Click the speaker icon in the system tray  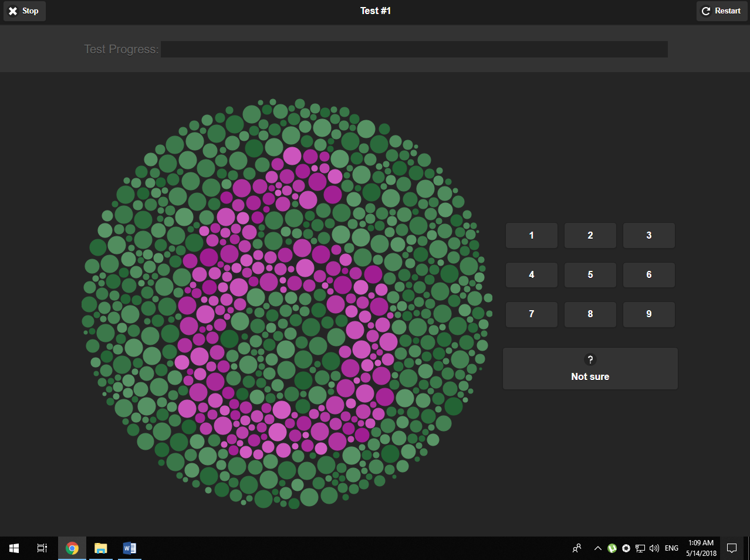click(x=654, y=548)
